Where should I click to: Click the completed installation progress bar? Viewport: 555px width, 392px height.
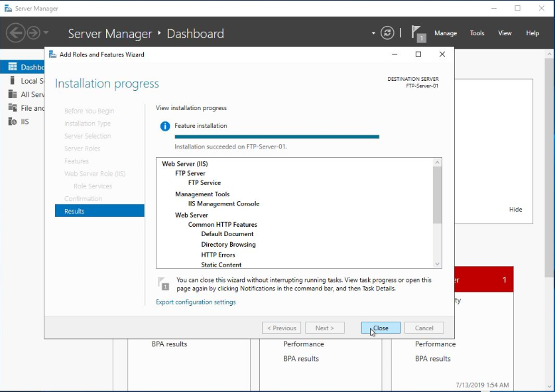coord(277,137)
